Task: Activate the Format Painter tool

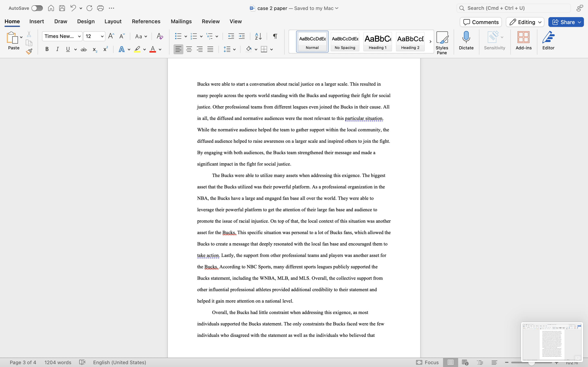Action: tap(29, 51)
